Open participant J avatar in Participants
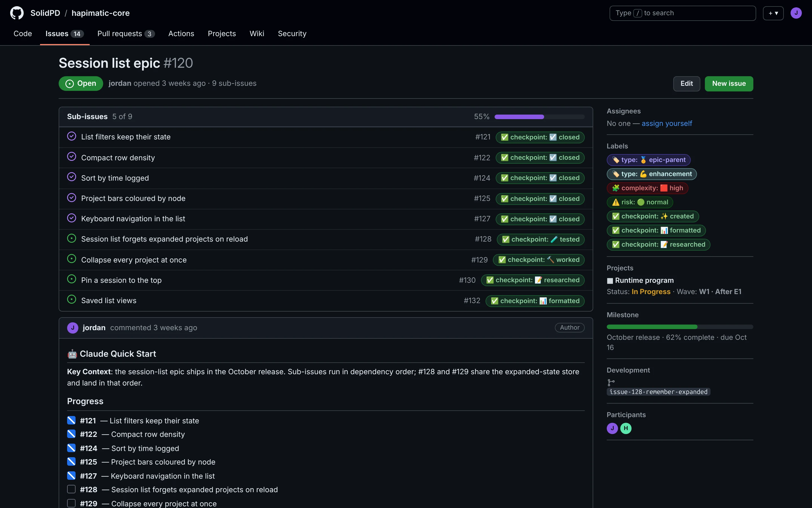812x508 pixels. (612, 428)
